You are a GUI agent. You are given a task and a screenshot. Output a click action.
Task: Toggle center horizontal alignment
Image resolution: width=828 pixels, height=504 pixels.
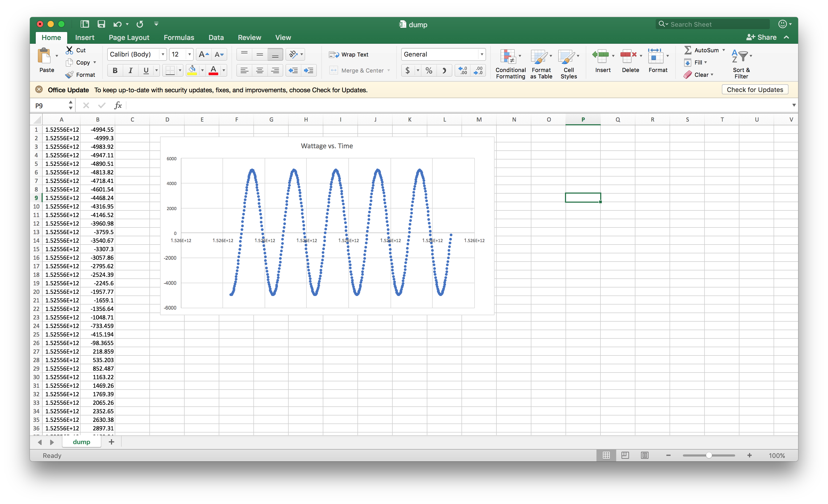[260, 70]
